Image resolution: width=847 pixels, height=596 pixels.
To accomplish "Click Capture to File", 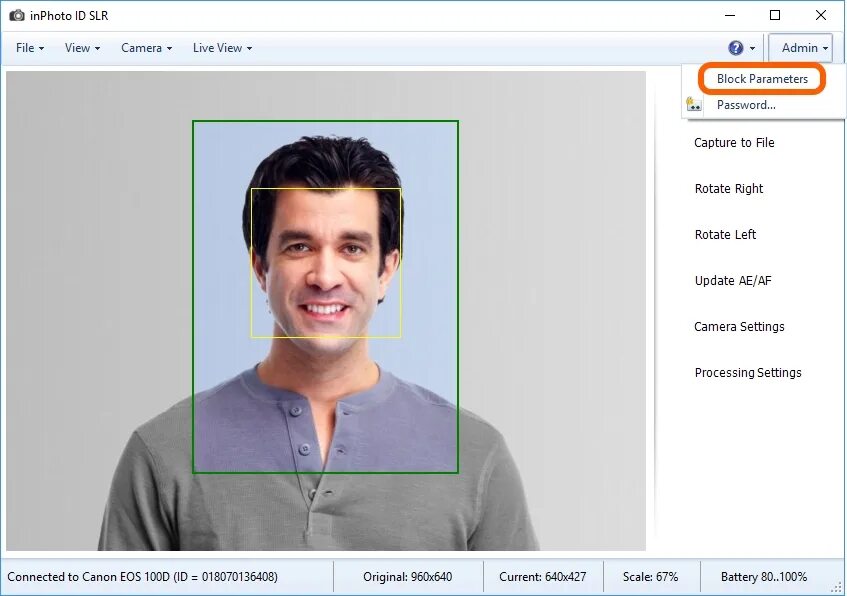I will coord(734,143).
